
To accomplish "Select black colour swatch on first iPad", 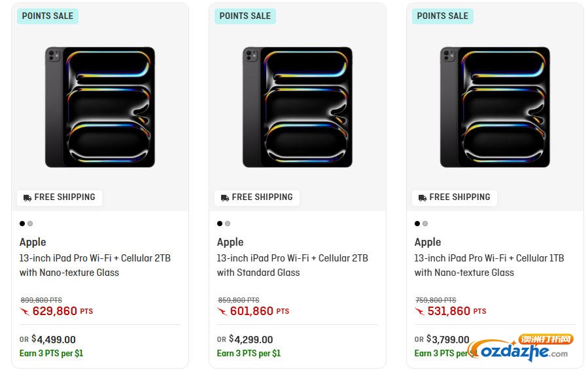I will coord(22,224).
